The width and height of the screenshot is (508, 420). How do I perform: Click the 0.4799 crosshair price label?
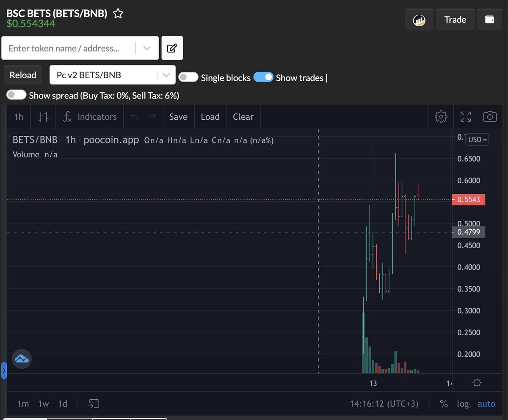click(x=469, y=232)
